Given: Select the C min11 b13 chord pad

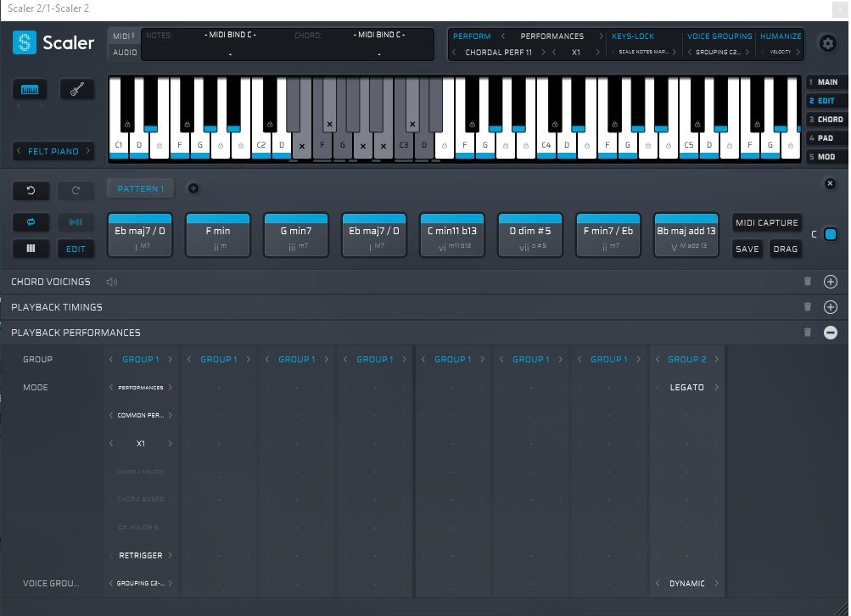Looking at the screenshot, I should point(452,235).
